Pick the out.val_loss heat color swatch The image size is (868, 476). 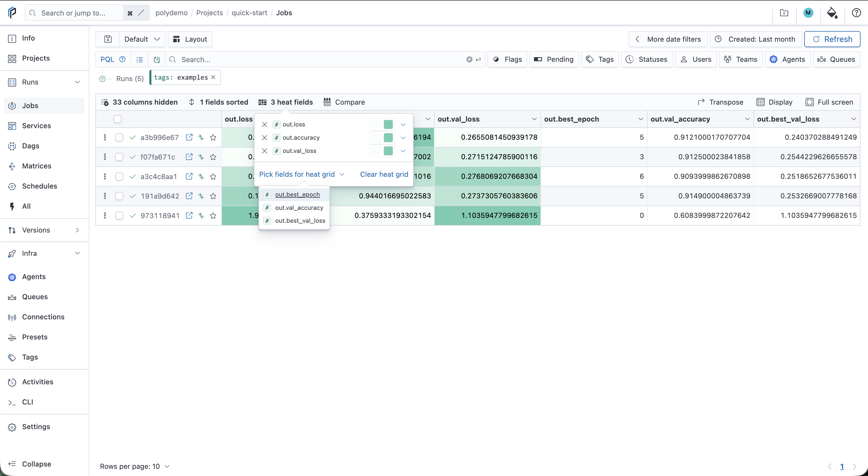pyautogui.click(x=382, y=151)
